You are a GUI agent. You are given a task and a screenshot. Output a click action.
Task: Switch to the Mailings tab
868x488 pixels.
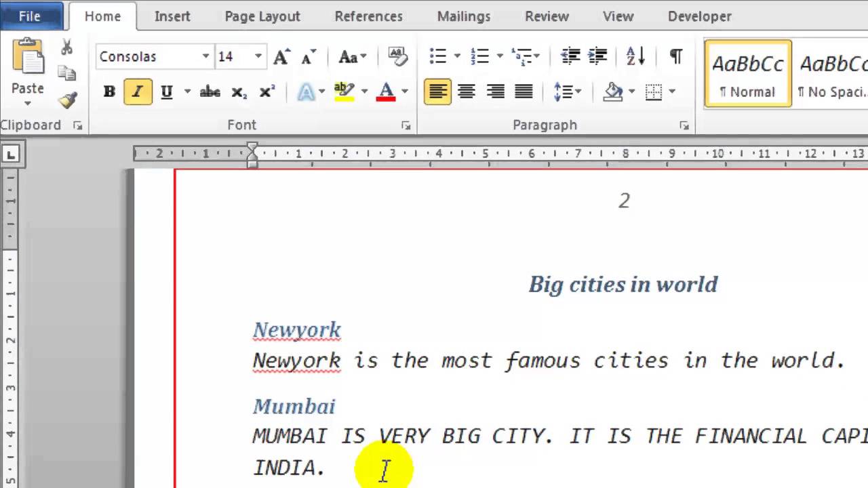coord(464,16)
